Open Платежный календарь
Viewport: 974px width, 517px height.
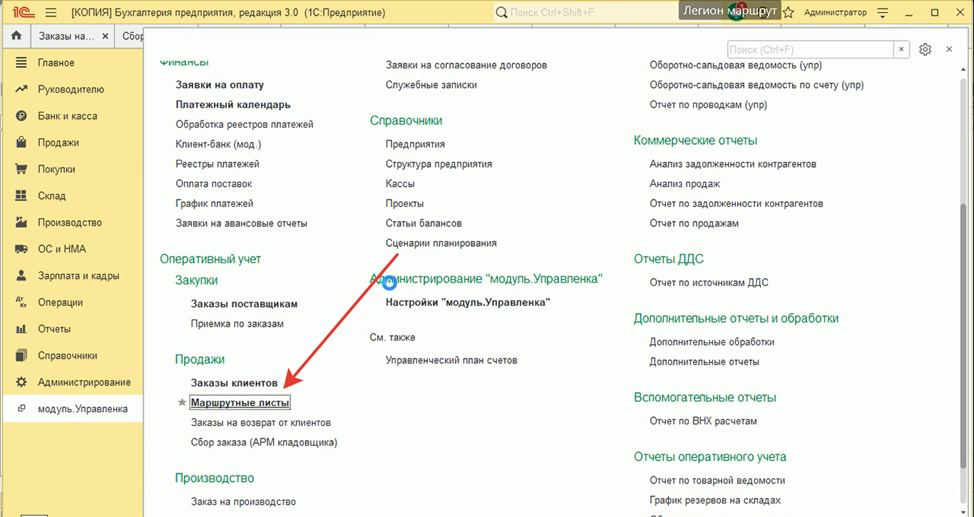233,104
